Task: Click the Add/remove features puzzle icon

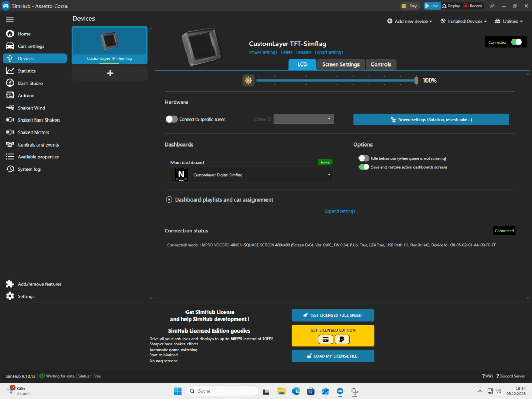Action: [x=10, y=284]
